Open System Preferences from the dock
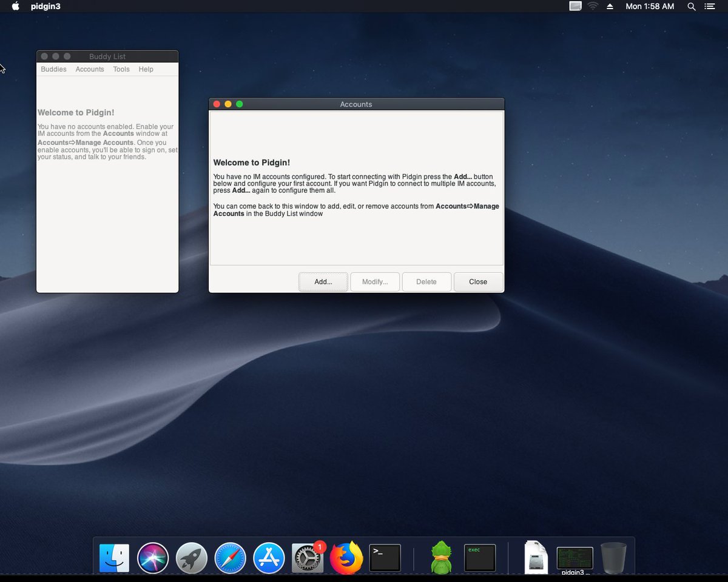728x582 pixels. 308,558
